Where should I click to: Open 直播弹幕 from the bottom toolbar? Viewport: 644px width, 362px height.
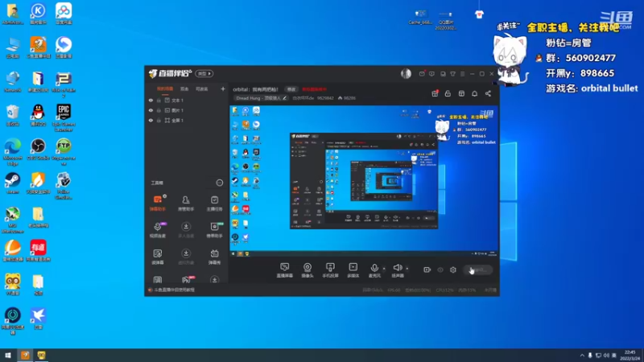pyautogui.click(x=285, y=270)
